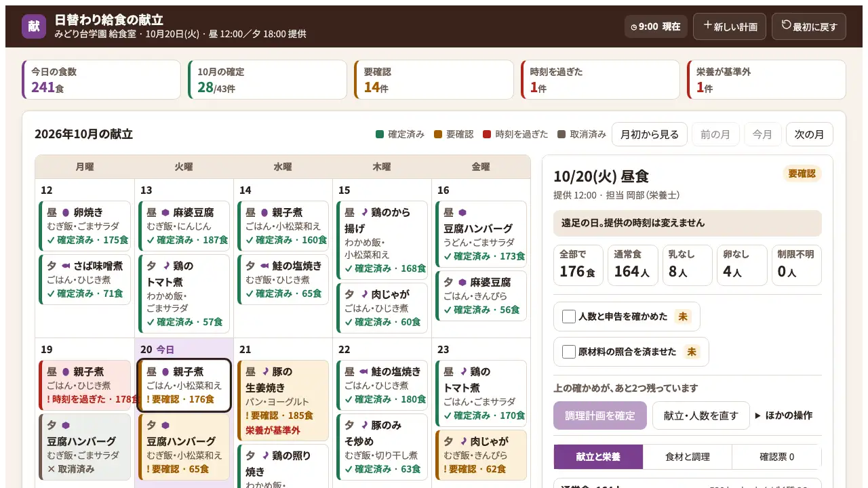
Task: Click the fish icon on さば味噌煮 dinner
Action: click(66, 266)
